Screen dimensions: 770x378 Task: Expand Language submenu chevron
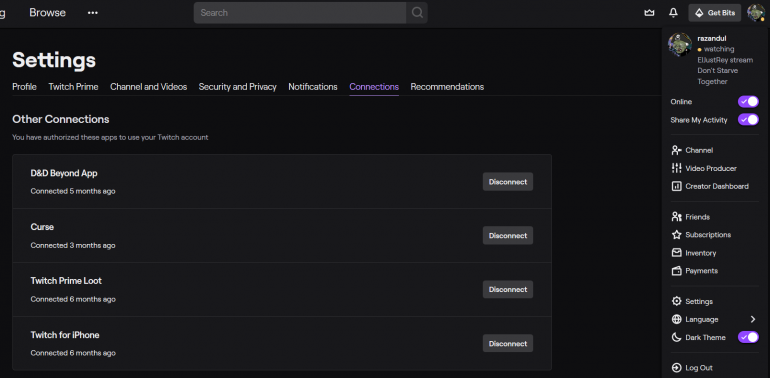click(753, 320)
